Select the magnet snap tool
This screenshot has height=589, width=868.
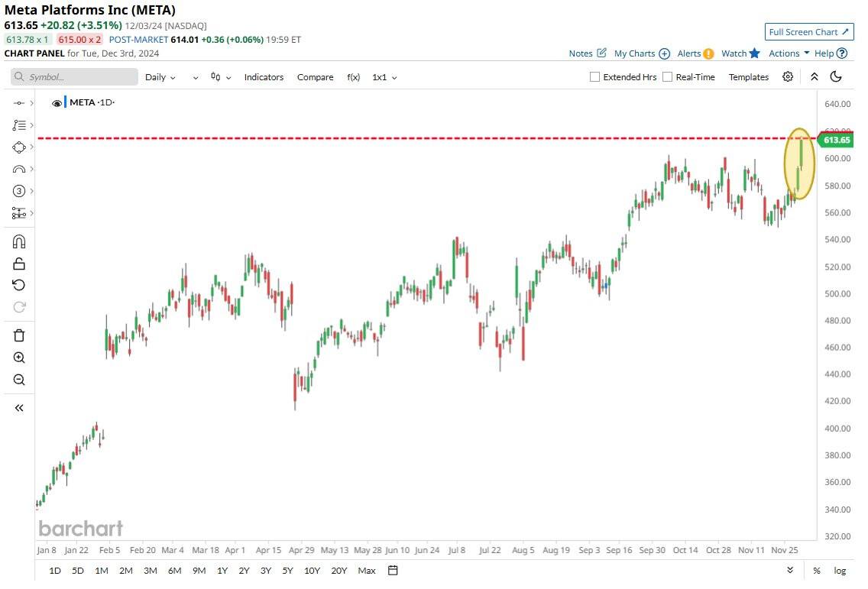19,242
